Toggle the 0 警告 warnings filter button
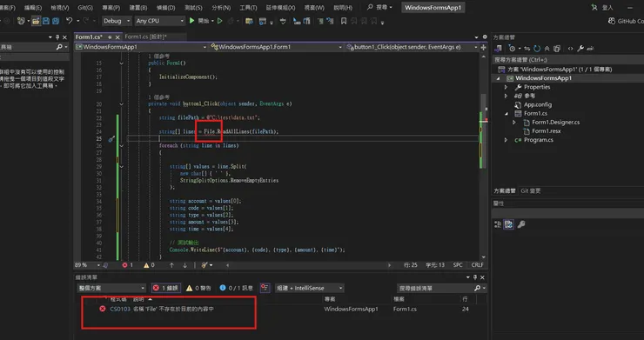Screen dimensions: 644x340 (198, 288)
